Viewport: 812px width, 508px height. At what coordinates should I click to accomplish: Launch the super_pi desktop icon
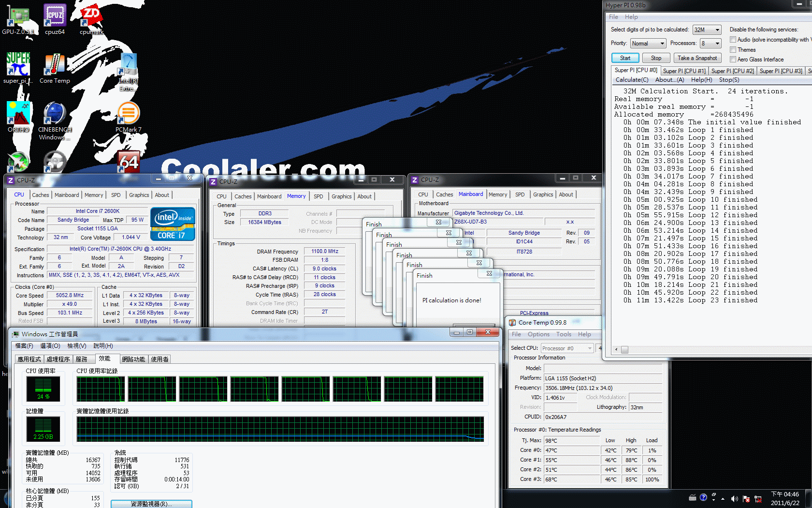18,68
